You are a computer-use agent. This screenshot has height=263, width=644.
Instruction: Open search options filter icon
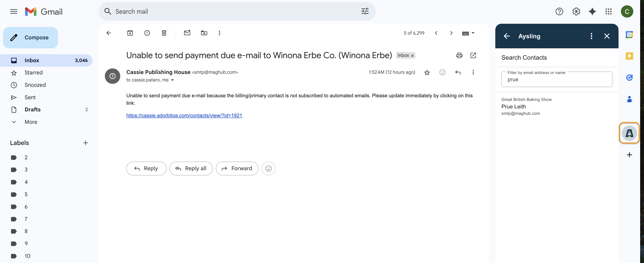click(x=365, y=12)
